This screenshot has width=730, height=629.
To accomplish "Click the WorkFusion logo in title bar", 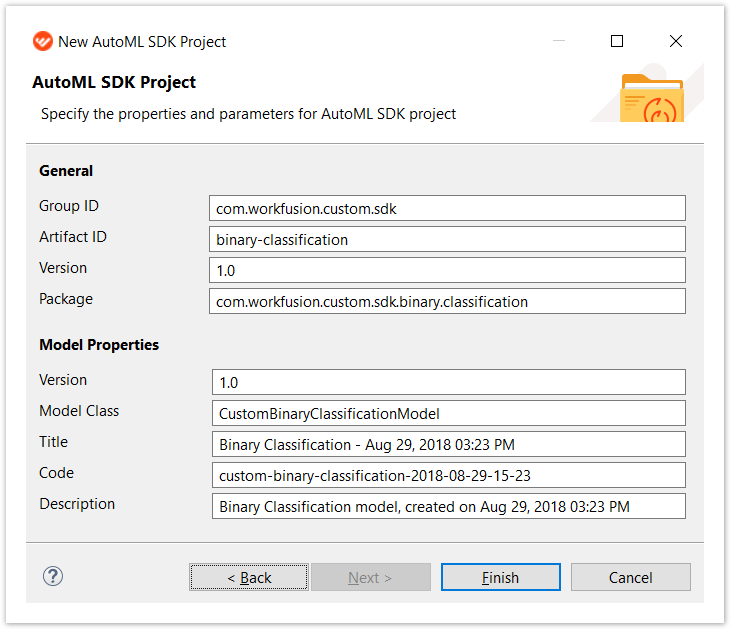I will click(42, 41).
